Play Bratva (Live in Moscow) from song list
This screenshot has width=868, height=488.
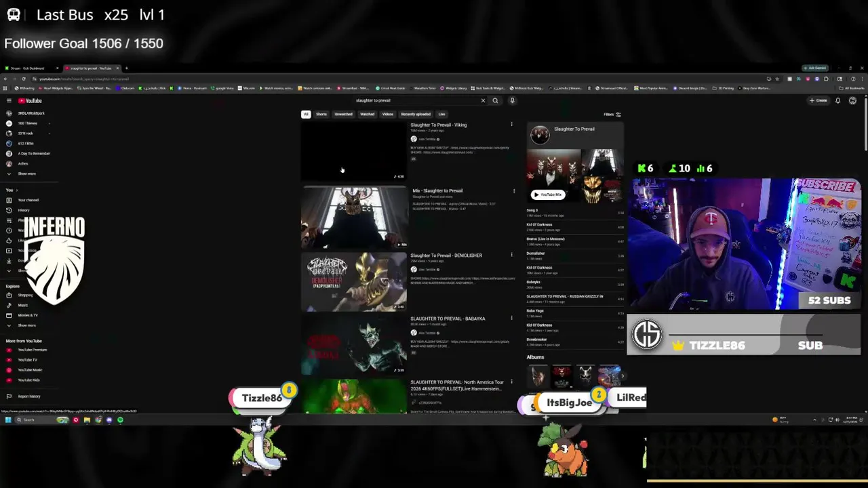click(575, 241)
